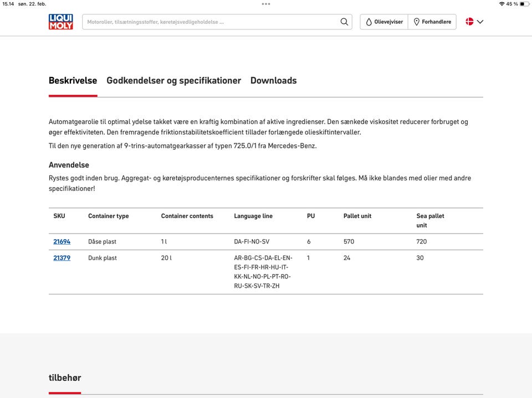Open SKU link 21694

pos(62,242)
